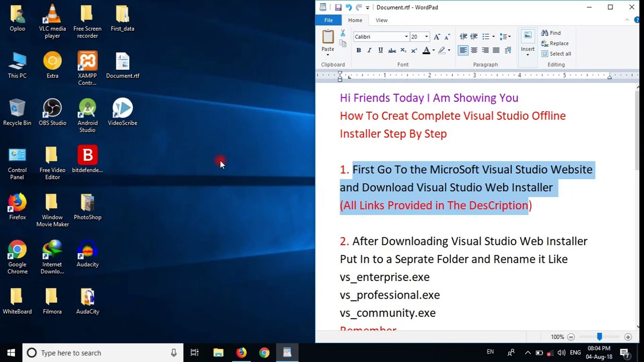This screenshot has height=362, width=644.
Task: Toggle Underline formatting
Action: pyautogui.click(x=380, y=50)
